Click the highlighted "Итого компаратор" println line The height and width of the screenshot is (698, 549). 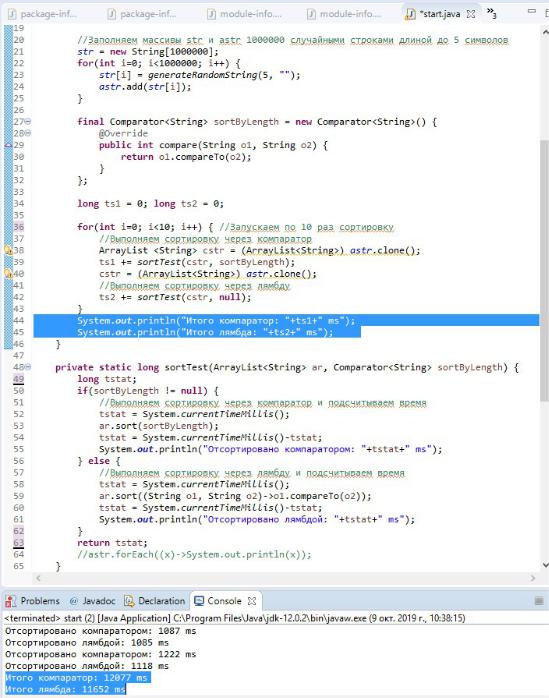click(216, 321)
